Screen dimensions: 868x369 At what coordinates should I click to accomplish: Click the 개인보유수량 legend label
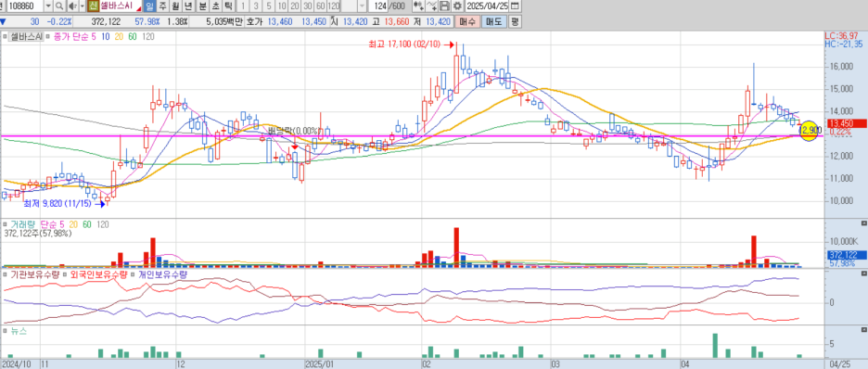[x=162, y=274]
